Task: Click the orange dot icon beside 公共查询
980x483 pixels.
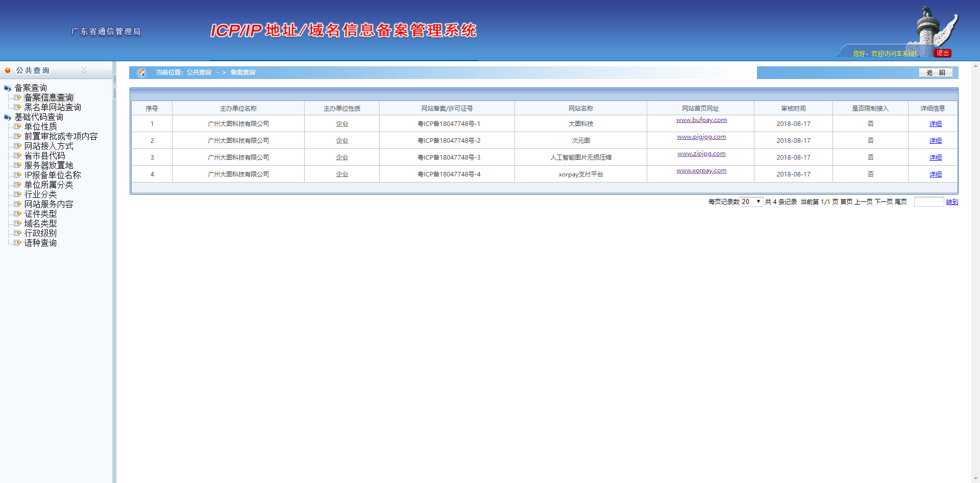Action: tap(8, 70)
